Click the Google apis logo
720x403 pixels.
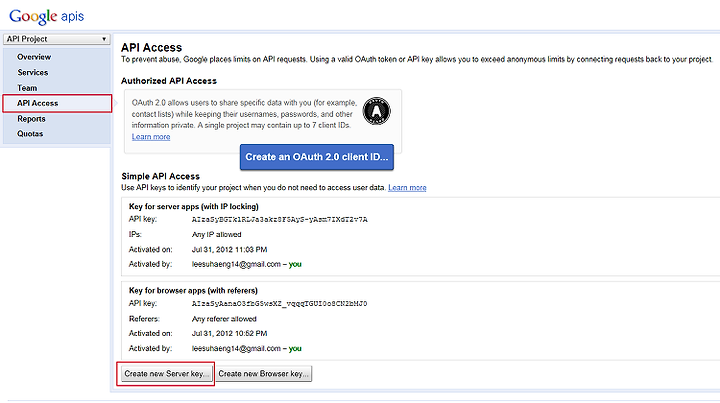pos(46,17)
